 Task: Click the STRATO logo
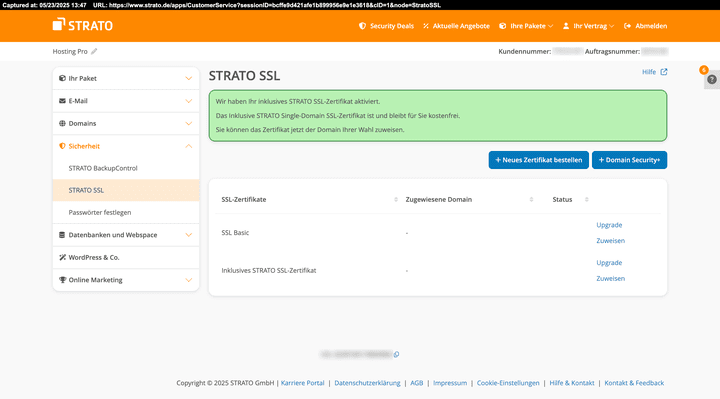coord(83,25)
